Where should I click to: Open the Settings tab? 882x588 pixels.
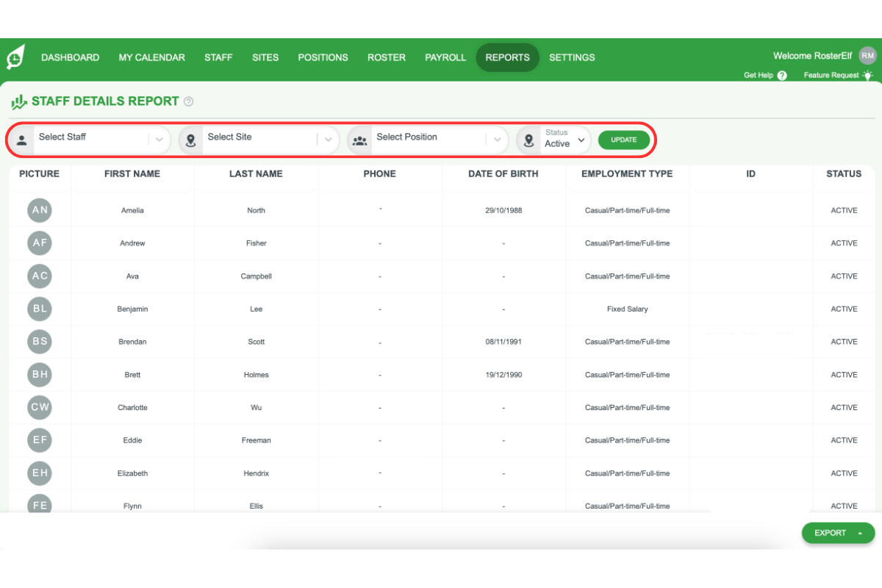point(572,57)
